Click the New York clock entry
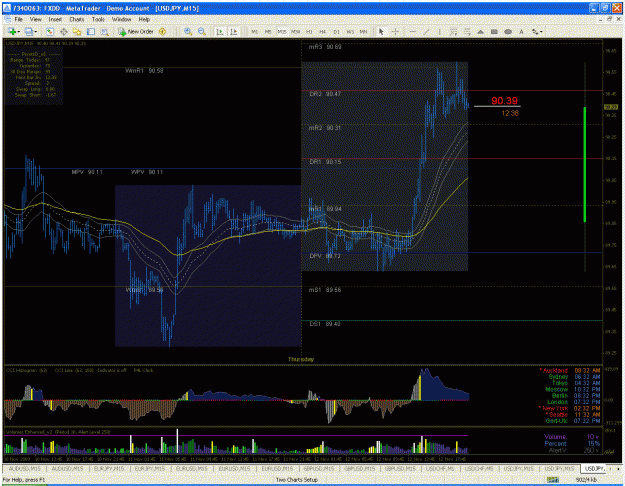 point(570,408)
